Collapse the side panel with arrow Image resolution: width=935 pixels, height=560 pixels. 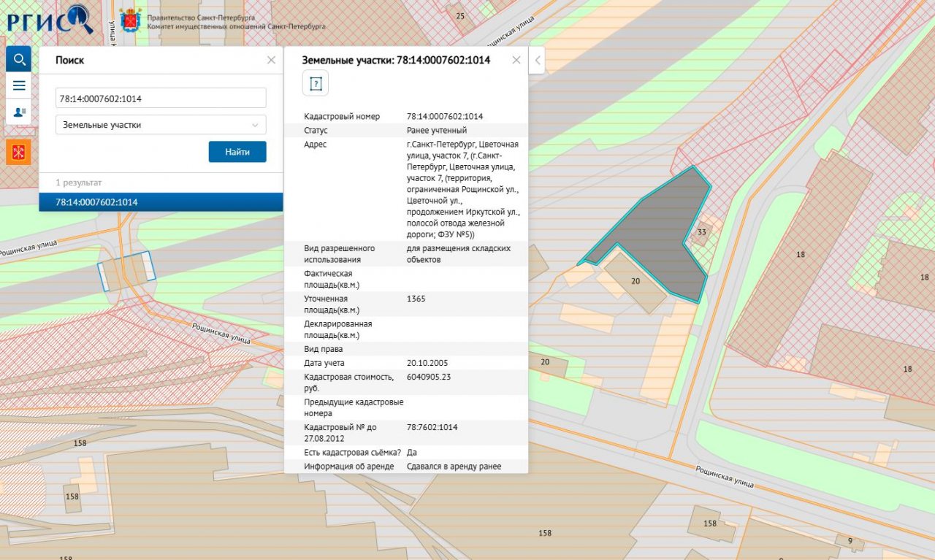(x=537, y=60)
